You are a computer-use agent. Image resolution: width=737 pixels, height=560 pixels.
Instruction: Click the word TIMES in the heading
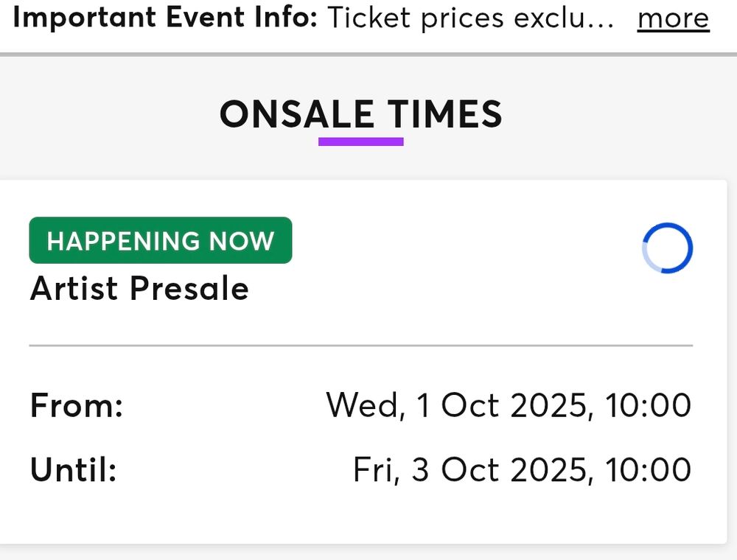click(x=445, y=114)
